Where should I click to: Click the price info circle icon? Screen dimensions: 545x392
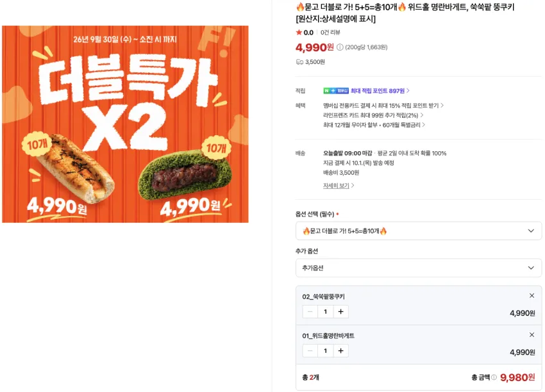[340, 47]
